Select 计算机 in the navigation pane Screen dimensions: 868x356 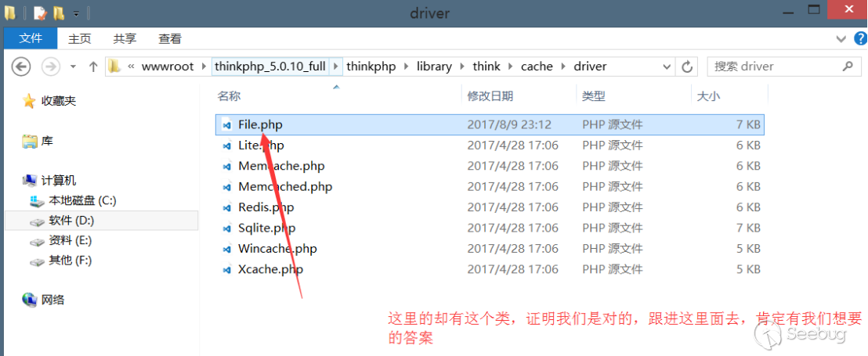coord(59,180)
